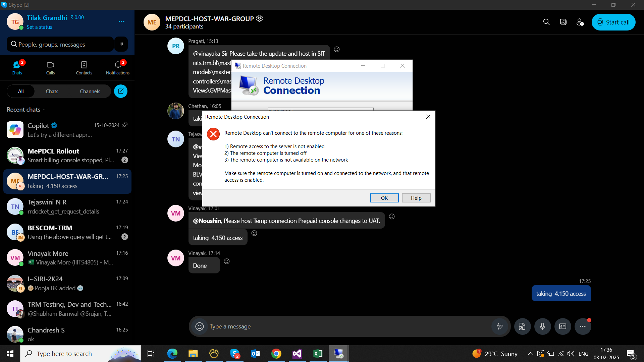Screen dimensions: 644x362
Task: Open Microsoft Edge from taskbar
Action: click(x=172, y=354)
